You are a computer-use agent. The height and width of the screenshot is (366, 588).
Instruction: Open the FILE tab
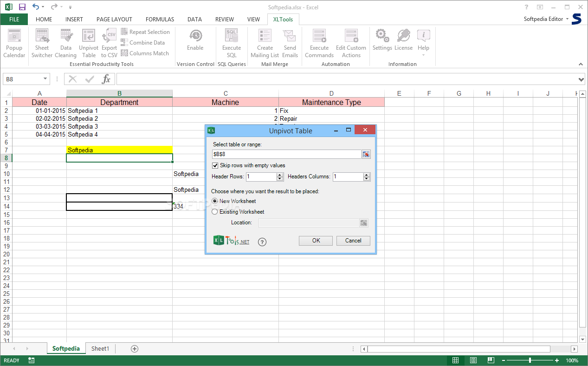[x=14, y=19]
